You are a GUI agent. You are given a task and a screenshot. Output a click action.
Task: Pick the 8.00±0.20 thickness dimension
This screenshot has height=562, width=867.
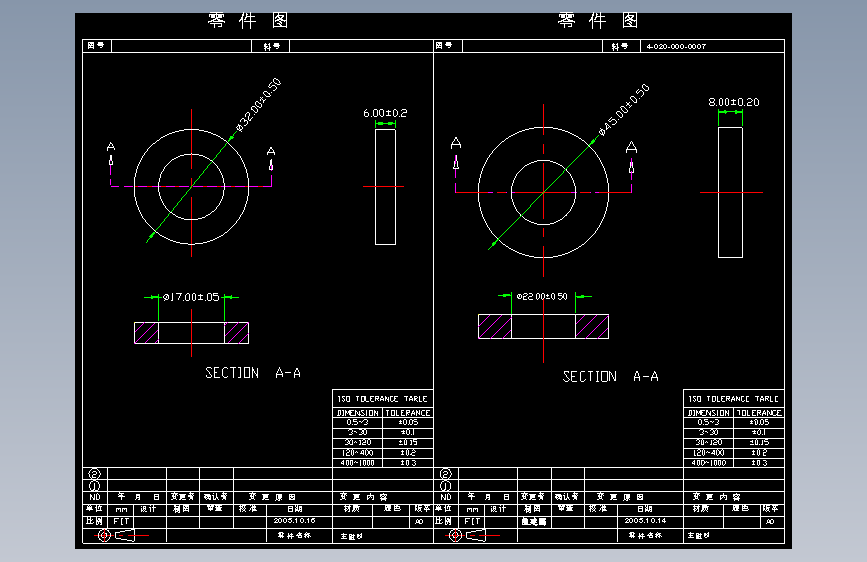click(734, 102)
